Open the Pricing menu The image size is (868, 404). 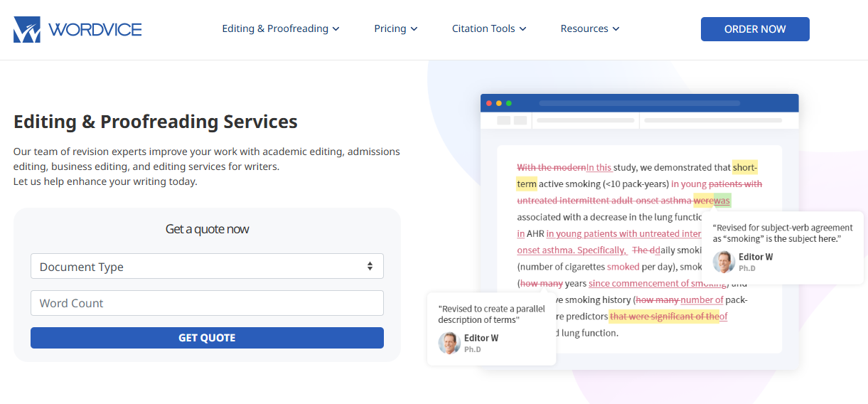point(396,28)
